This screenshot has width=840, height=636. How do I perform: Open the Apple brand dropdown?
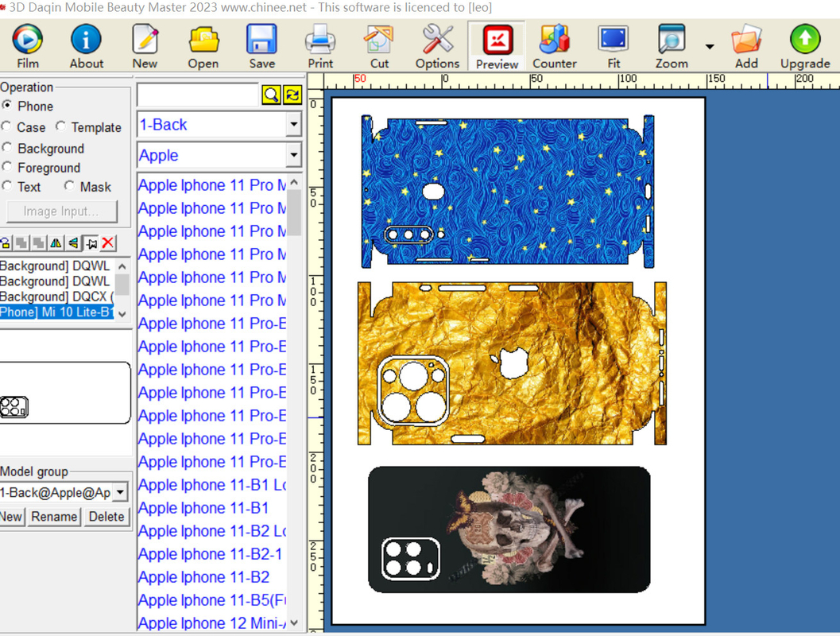[293, 156]
